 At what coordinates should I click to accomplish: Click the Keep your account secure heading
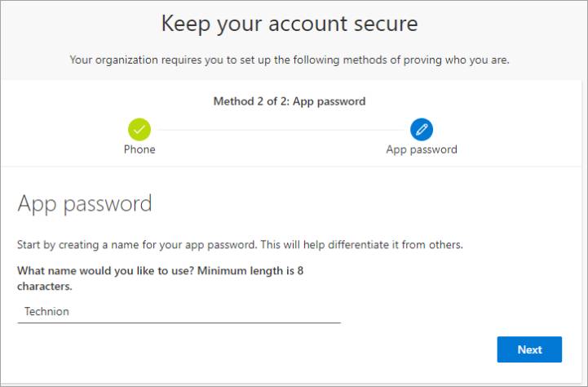point(290,24)
